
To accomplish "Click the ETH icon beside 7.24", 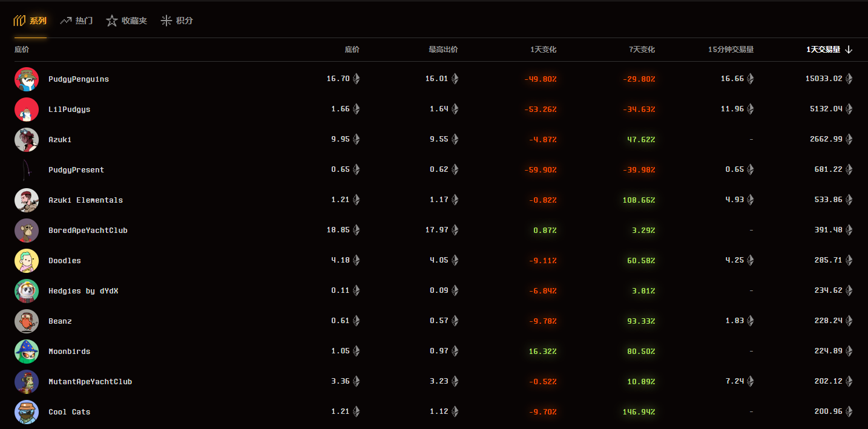I will pyautogui.click(x=750, y=381).
